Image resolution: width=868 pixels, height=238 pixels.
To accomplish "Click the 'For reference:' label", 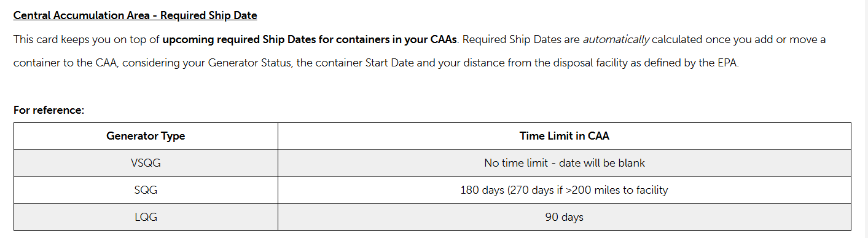I will (x=49, y=110).
